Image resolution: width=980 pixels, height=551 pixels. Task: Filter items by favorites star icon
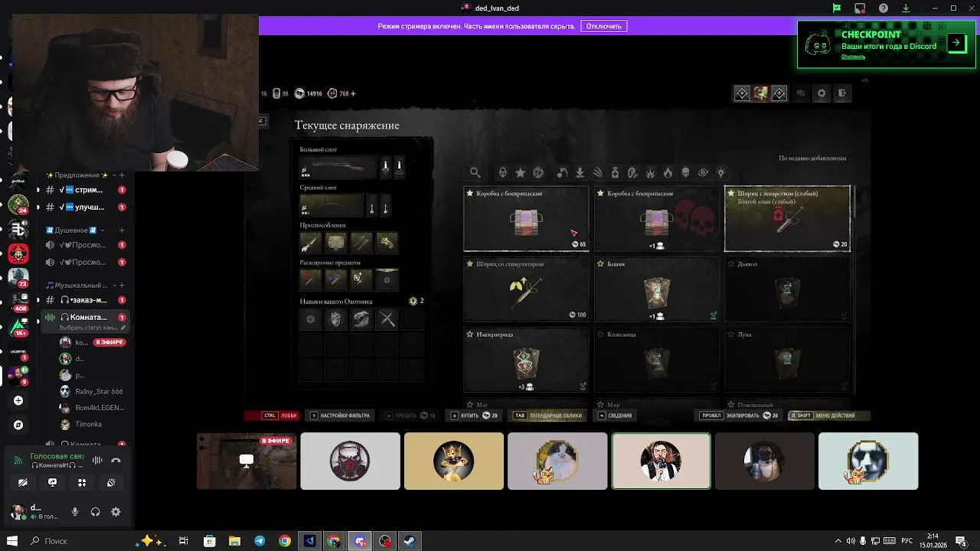tap(520, 173)
